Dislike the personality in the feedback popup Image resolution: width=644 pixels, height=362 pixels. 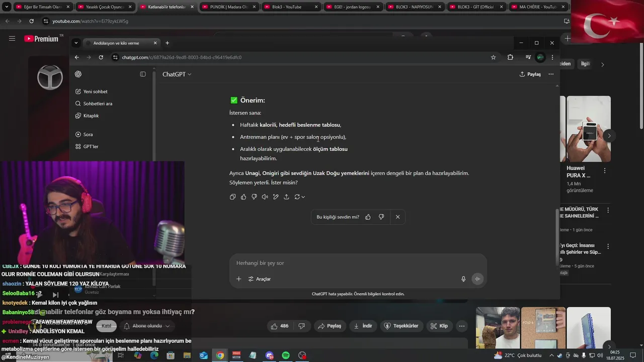click(x=381, y=217)
